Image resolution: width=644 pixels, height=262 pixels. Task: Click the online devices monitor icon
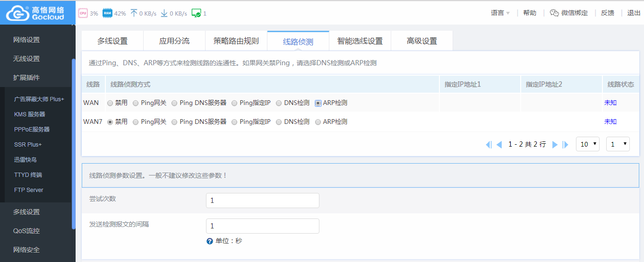pos(196,13)
